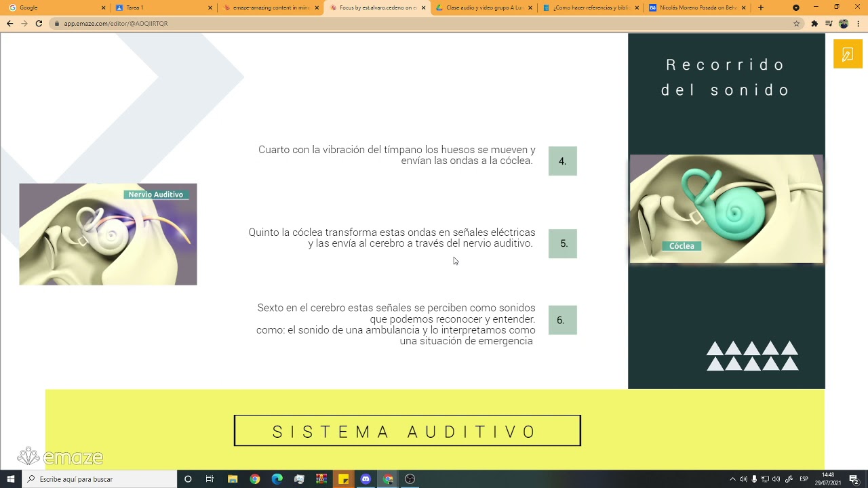
Task: Open Sticky Notes on taskbar
Action: [344, 479]
